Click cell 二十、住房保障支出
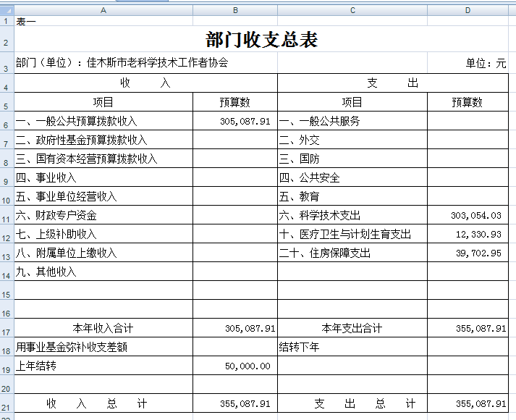This screenshot has width=516, height=420. tap(352, 253)
